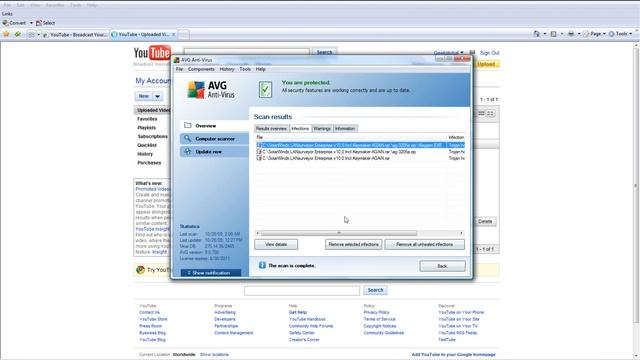Image resolution: width=640 pixels, height=360 pixels.
Task: Open the Home dropdown arrow in browser toolbar
Action: (x=544, y=34)
